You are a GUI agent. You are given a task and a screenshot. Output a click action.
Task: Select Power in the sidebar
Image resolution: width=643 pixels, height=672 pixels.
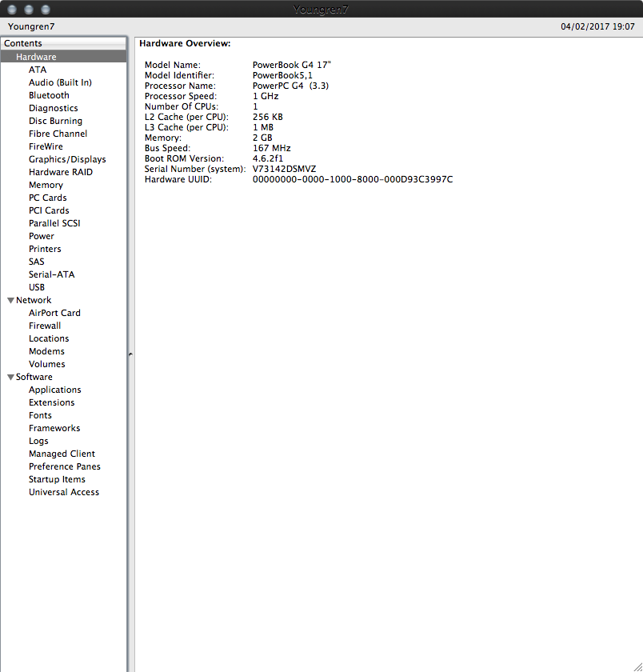(x=41, y=236)
